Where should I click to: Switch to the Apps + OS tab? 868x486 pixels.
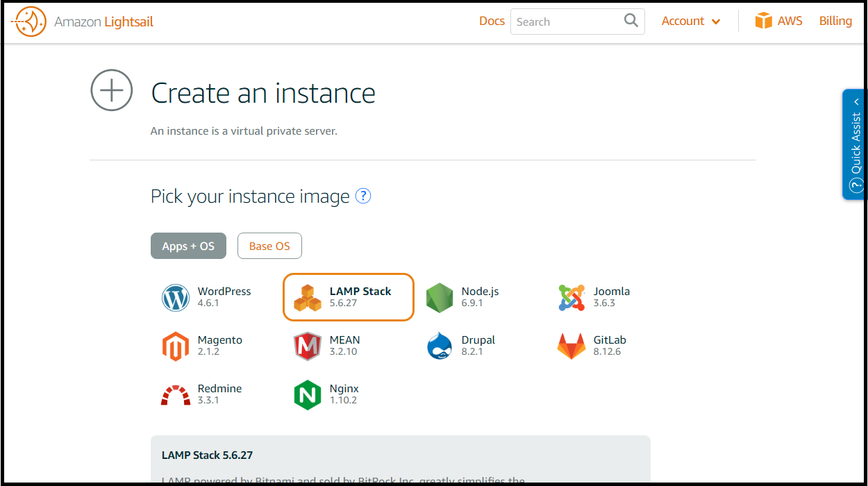pos(188,246)
